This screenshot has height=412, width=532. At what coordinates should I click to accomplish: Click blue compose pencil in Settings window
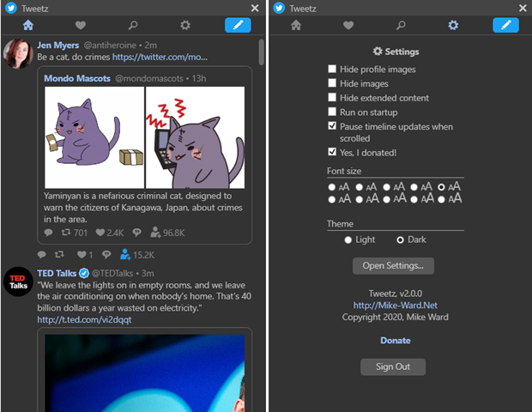(505, 25)
